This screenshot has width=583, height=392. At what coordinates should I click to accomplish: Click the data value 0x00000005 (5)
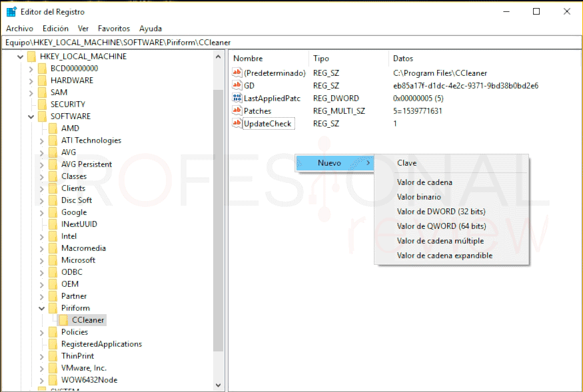tap(418, 98)
